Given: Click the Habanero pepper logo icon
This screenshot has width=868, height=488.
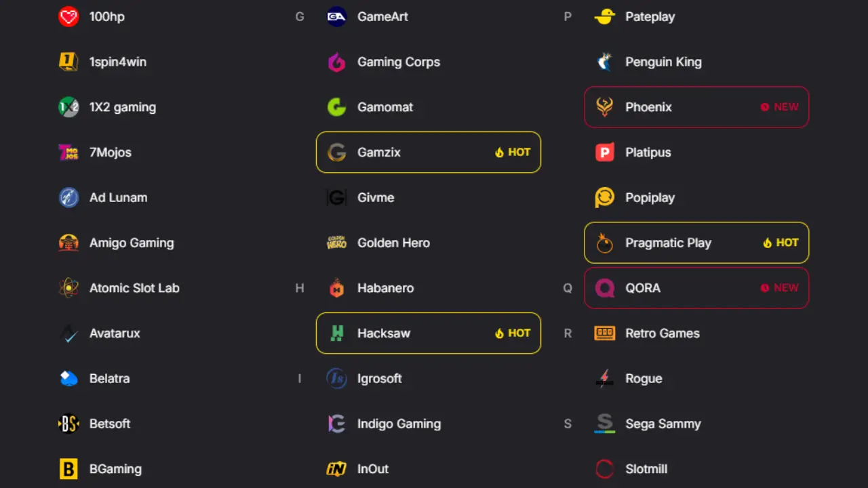Looking at the screenshot, I should (x=336, y=288).
